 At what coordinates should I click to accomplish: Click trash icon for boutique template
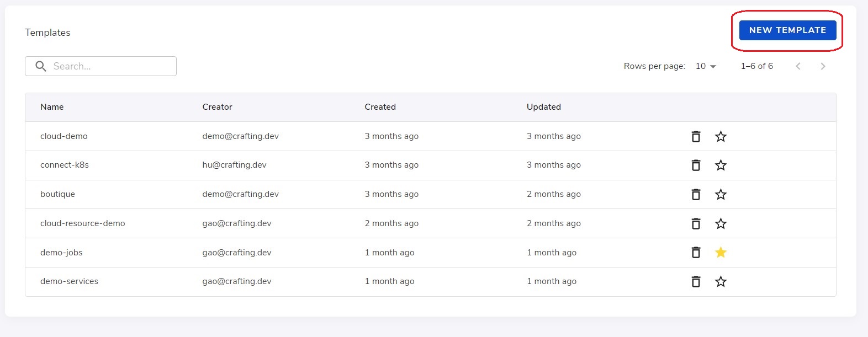click(696, 194)
